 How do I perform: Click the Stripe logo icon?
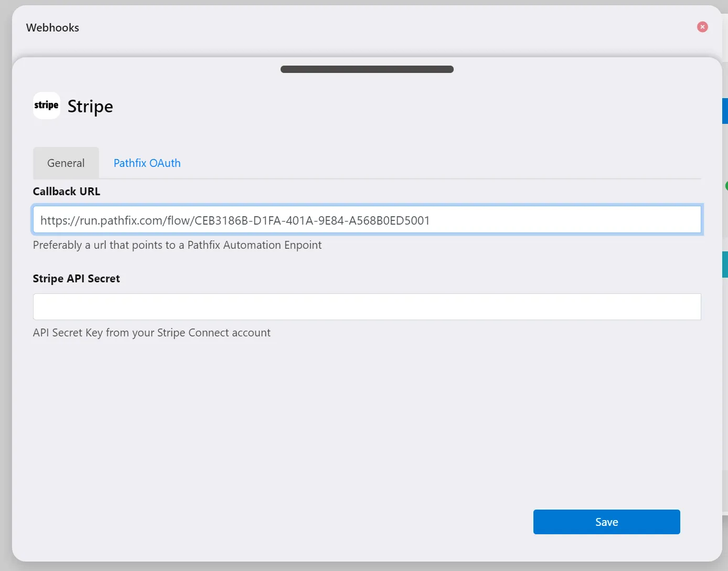click(x=47, y=105)
